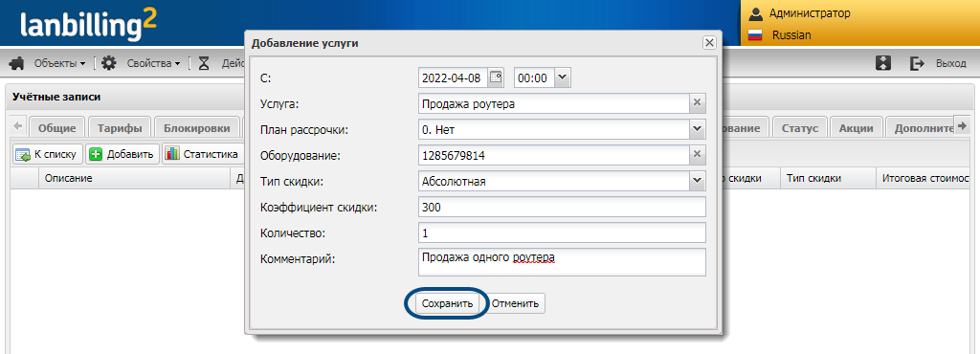Click the К списку button

coord(48,154)
